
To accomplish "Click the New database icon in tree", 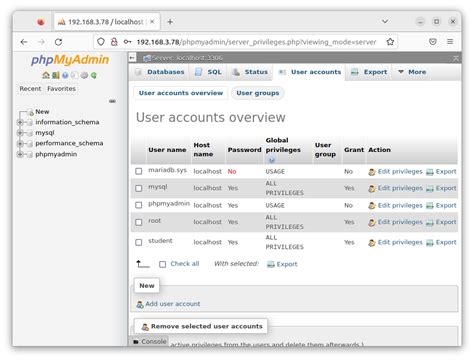I will 30,112.
